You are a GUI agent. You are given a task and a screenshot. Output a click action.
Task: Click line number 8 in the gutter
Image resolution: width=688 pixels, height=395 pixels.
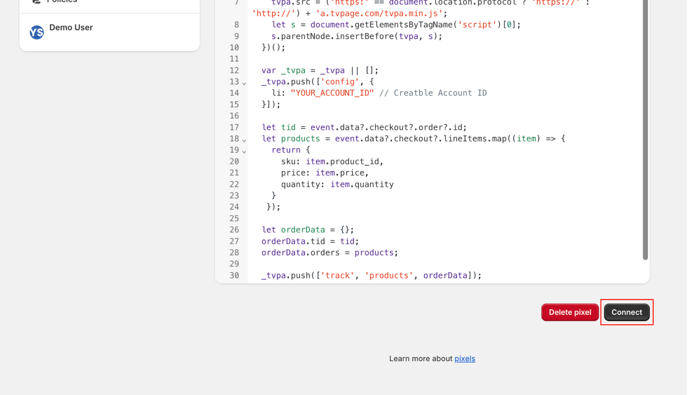[237, 25]
